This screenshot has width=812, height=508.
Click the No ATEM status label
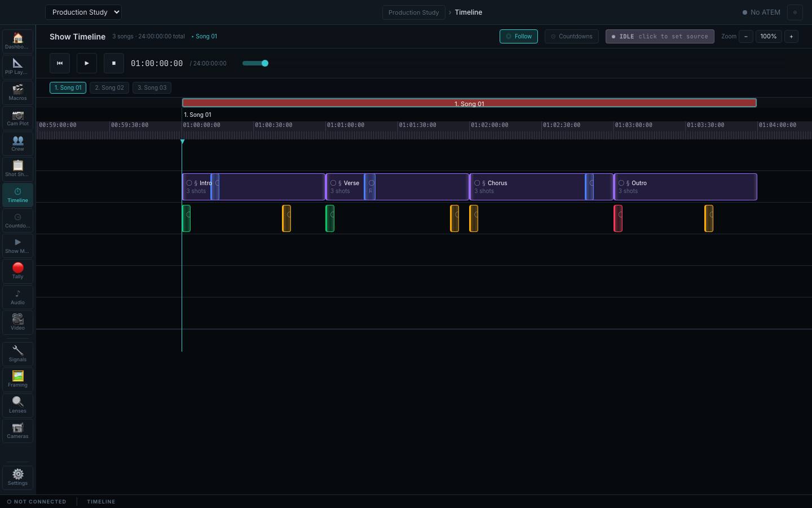(765, 12)
